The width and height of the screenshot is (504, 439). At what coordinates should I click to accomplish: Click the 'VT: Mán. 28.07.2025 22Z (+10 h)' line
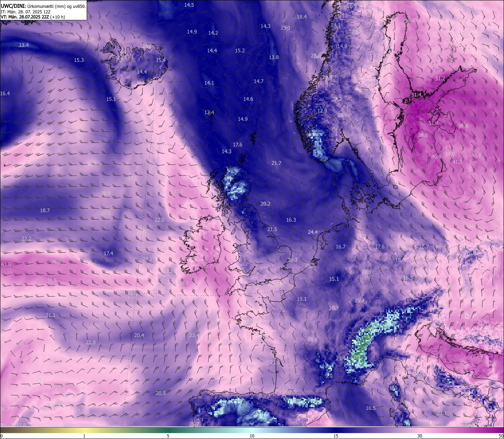pos(33,17)
